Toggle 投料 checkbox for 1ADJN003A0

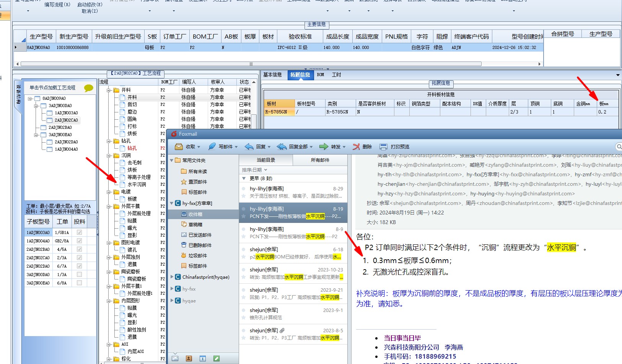79,232
